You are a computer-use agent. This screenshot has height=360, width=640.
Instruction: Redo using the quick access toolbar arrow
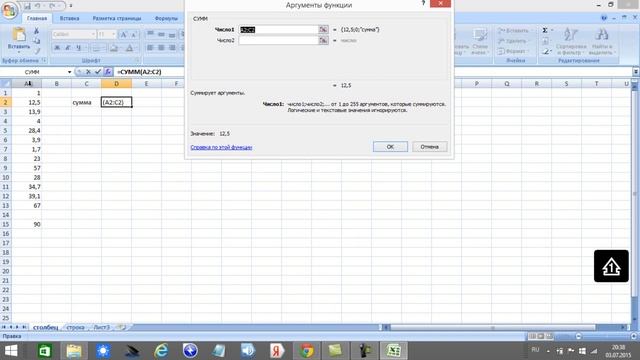pos(52,6)
